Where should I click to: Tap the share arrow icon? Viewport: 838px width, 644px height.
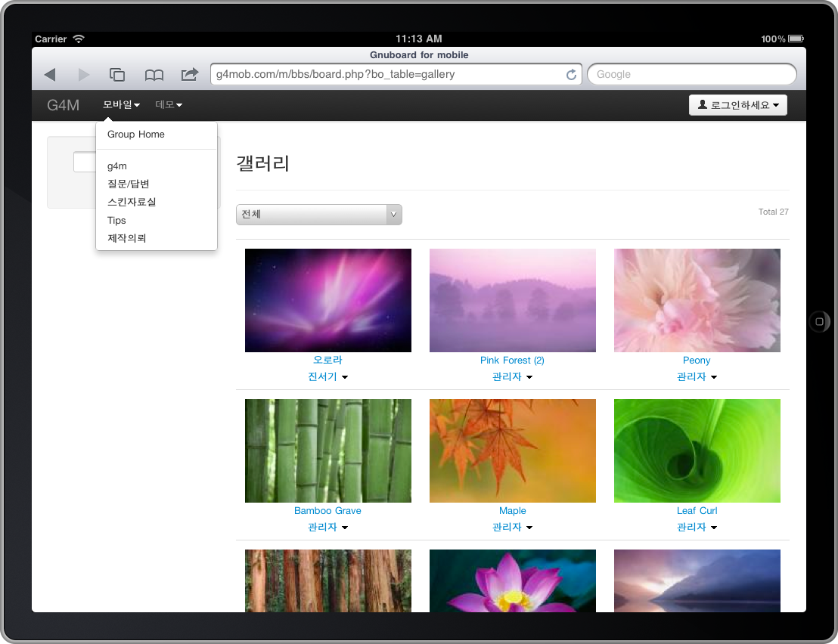189,74
